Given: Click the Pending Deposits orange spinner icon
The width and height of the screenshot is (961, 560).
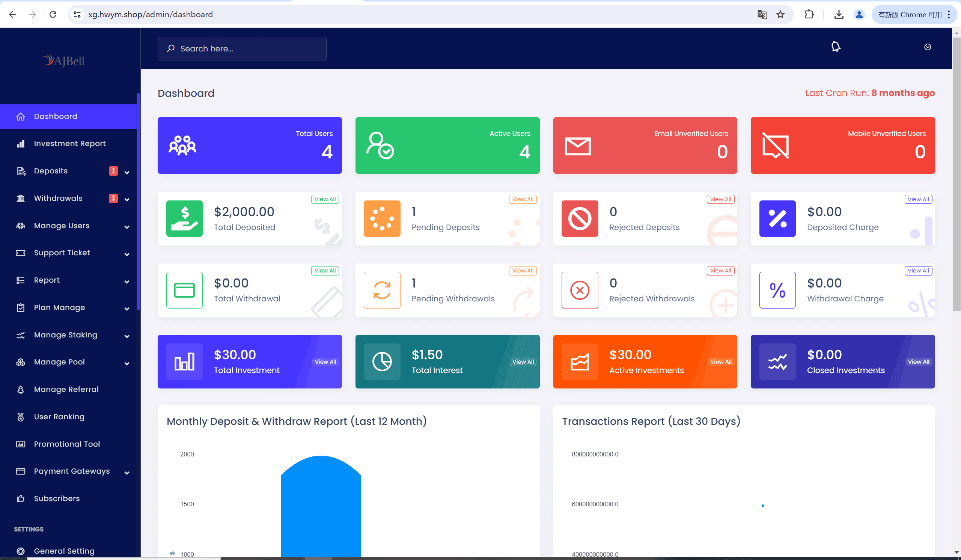Looking at the screenshot, I should 382,218.
